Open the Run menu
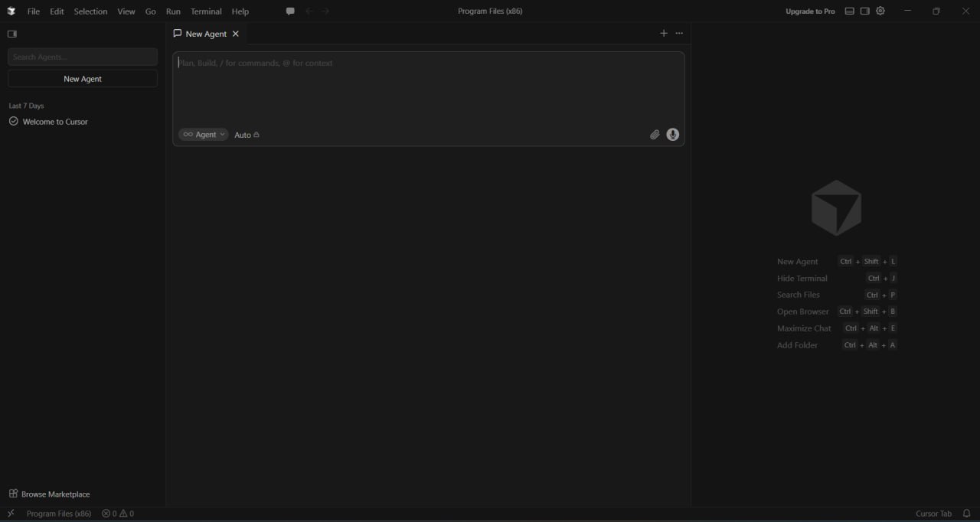Image resolution: width=980 pixels, height=522 pixels. tap(173, 11)
